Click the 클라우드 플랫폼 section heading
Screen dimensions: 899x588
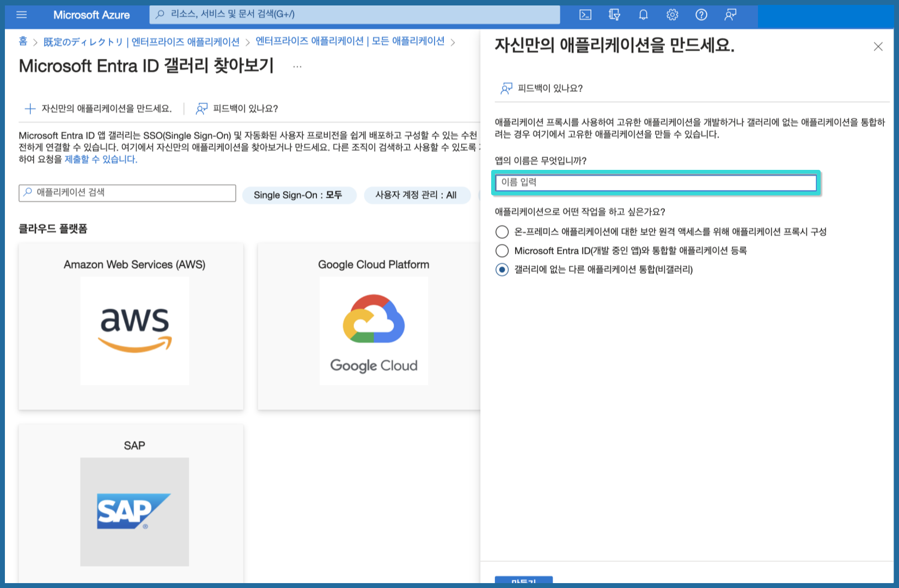pyautogui.click(x=53, y=229)
